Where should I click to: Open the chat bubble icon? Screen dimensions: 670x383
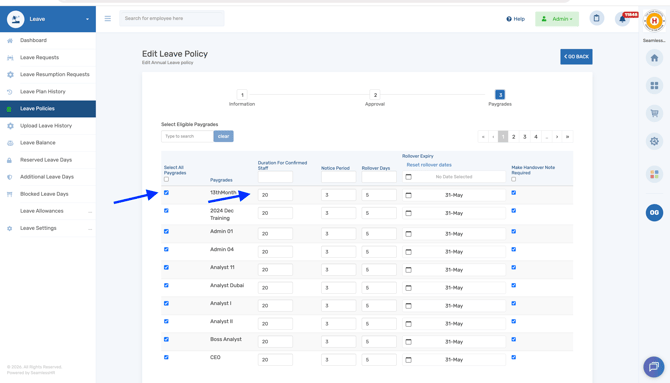pyautogui.click(x=654, y=366)
